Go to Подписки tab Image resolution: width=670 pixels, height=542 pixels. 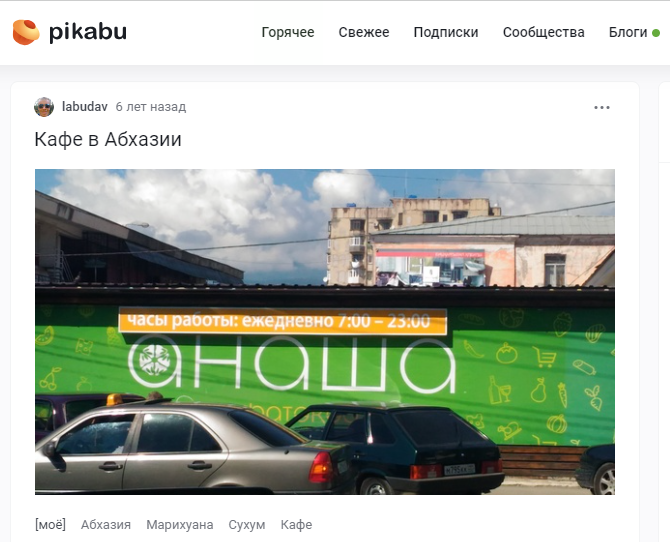[x=446, y=32]
